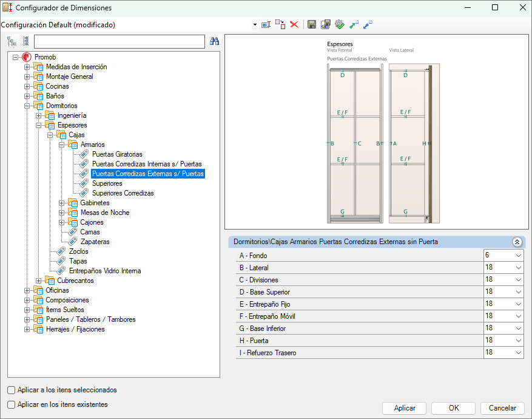Click the gear with green checkmark icon
Image resolution: width=532 pixels, height=419 pixels.
point(340,24)
